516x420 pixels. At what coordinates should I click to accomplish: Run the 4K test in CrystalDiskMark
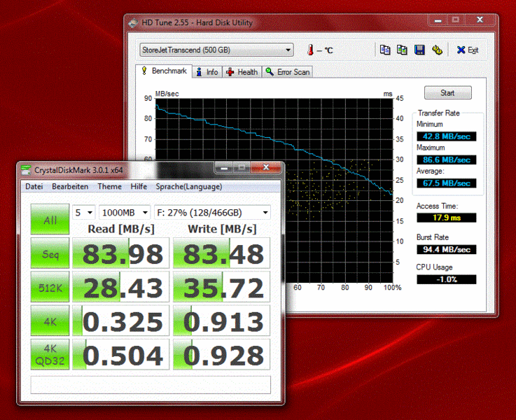(x=50, y=321)
